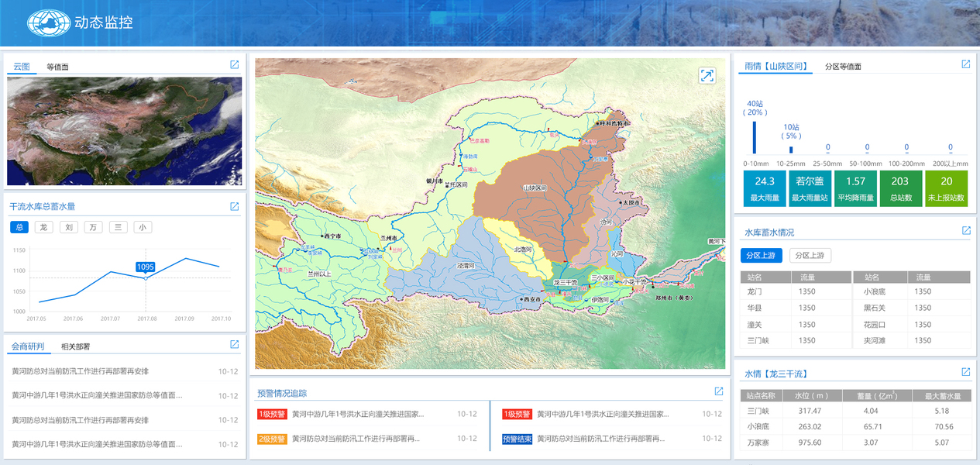Open the 2级预警 warning entry
The width and height of the screenshot is (980, 465).
point(367,439)
